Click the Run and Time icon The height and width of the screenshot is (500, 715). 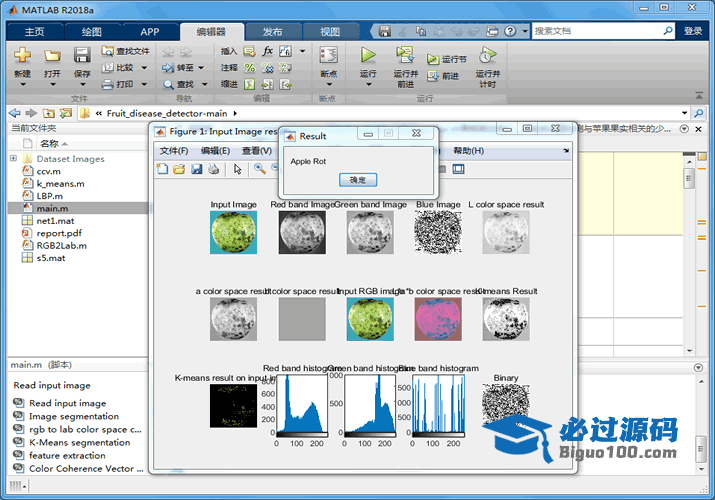click(x=487, y=55)
